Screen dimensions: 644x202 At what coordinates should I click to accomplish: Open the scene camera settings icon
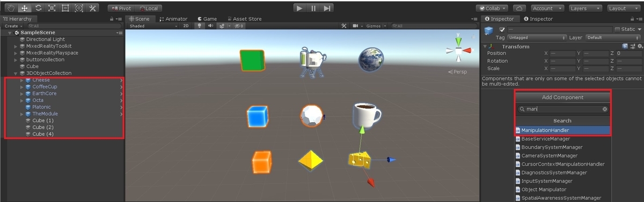click(x=355, y=26)
